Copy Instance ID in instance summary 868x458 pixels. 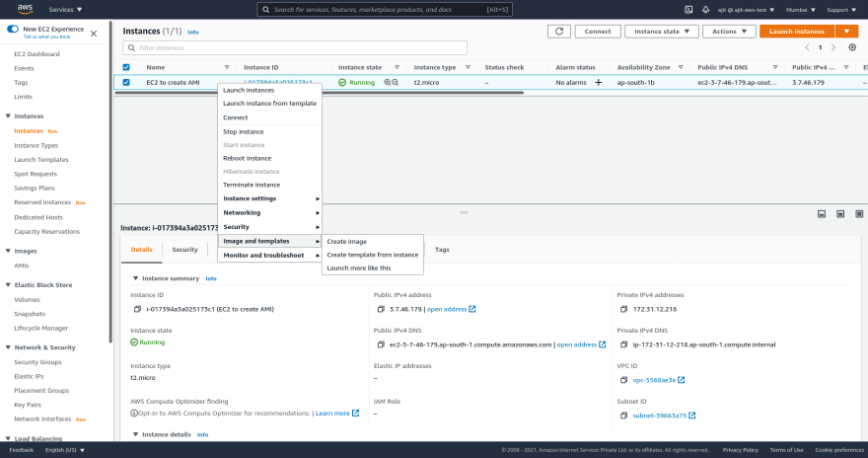click(137, 309)
